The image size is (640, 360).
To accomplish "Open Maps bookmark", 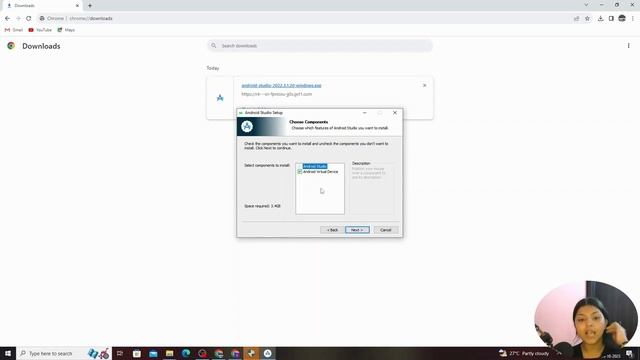I will coord(66,30).
